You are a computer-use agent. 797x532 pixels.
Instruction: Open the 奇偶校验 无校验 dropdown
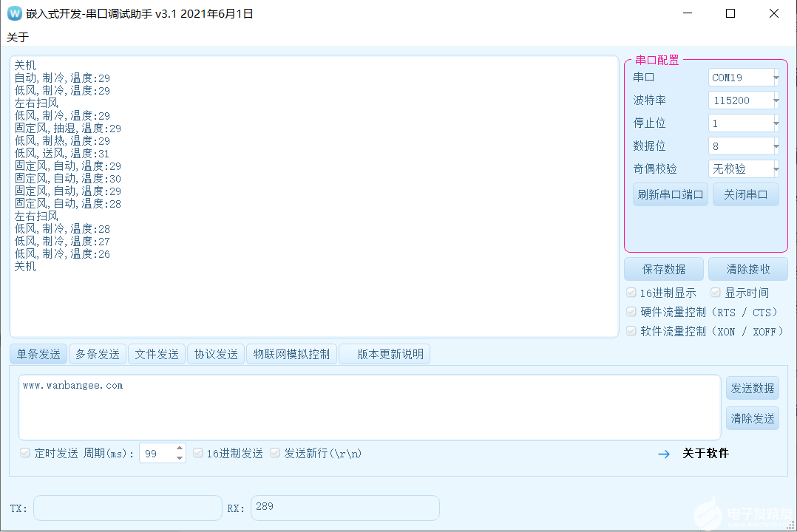(x=743, y=169)
